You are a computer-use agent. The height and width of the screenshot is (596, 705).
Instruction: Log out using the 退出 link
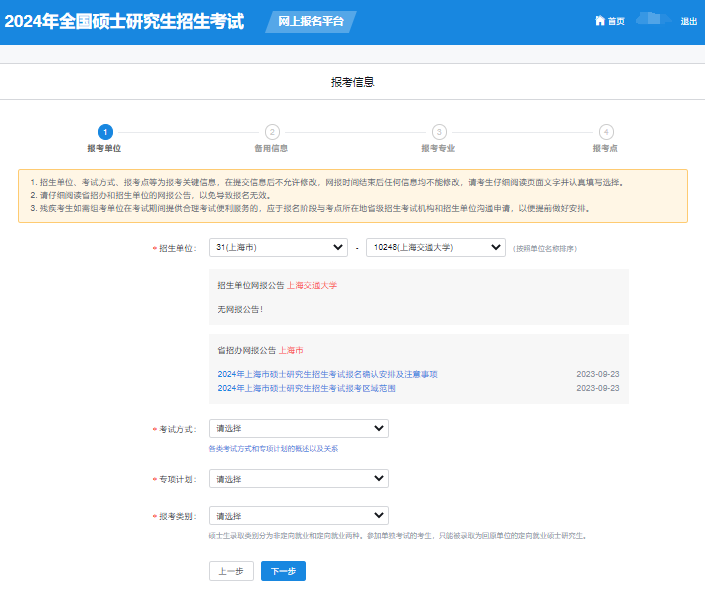pyautogui.click(x=689, y=21)
